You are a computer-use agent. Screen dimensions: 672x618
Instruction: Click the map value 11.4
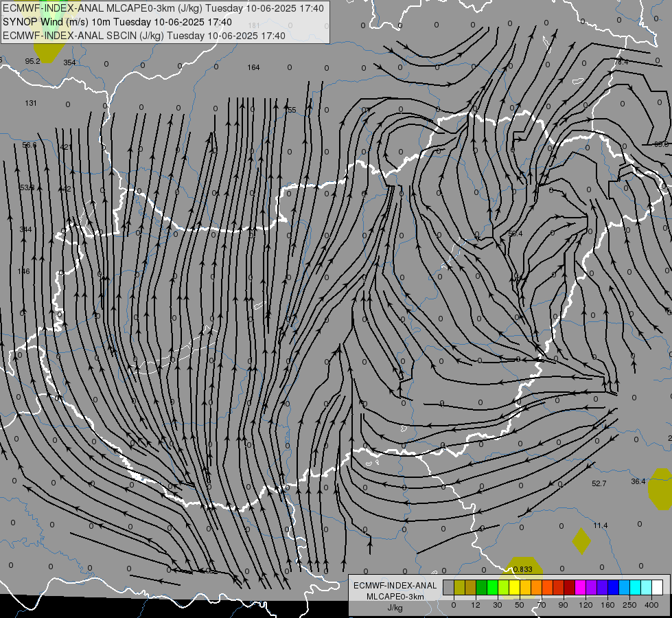[601, 525]
